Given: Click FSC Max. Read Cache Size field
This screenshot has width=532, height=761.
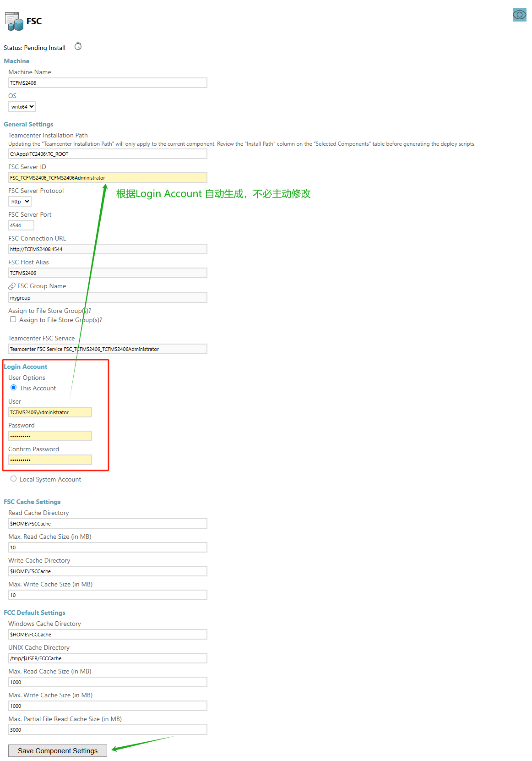Looking at the screenshot, I should tap(108, 547).
